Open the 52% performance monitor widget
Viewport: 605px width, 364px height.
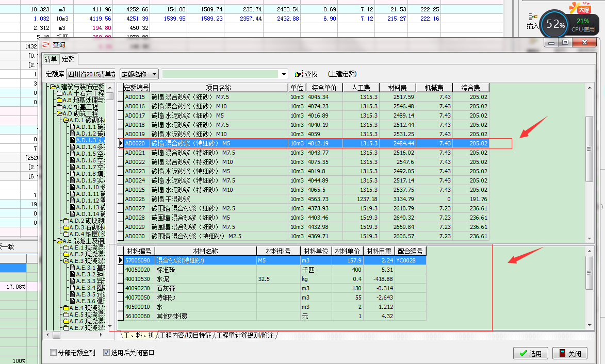[554, 24]
